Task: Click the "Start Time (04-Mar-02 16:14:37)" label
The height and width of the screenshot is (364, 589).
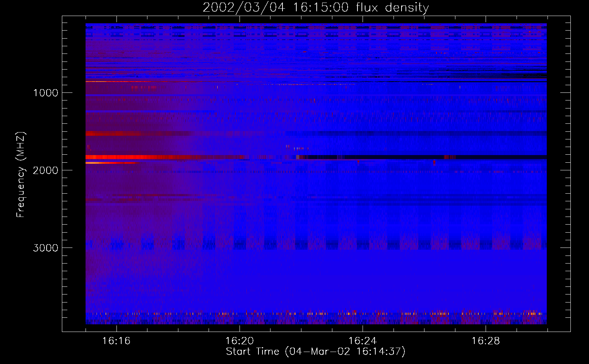Action: [x=316, y=352]
